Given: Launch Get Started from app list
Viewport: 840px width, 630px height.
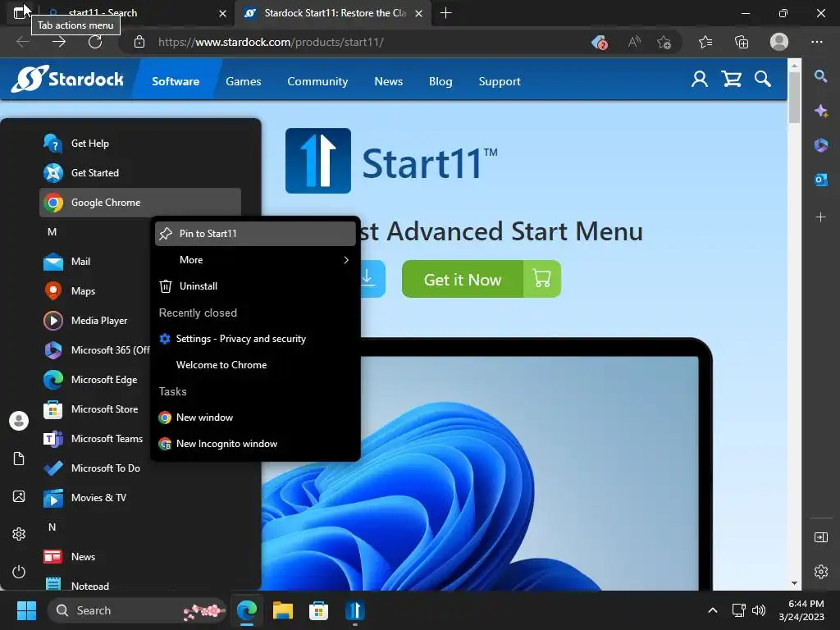Looking at the screenshot, I should [x=140, y=172].
